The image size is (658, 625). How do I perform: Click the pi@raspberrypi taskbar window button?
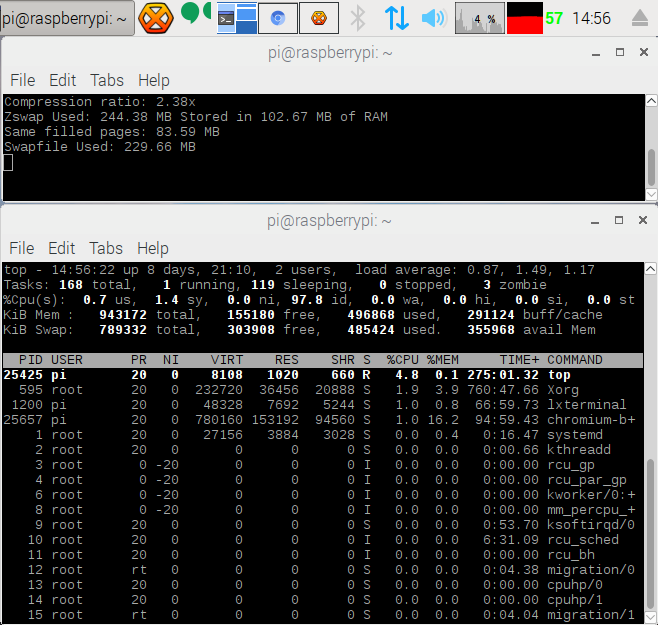(x=64, y=18)
